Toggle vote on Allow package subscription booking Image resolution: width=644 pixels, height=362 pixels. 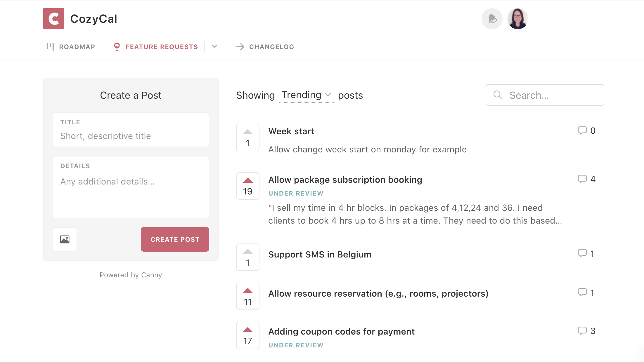247,186
